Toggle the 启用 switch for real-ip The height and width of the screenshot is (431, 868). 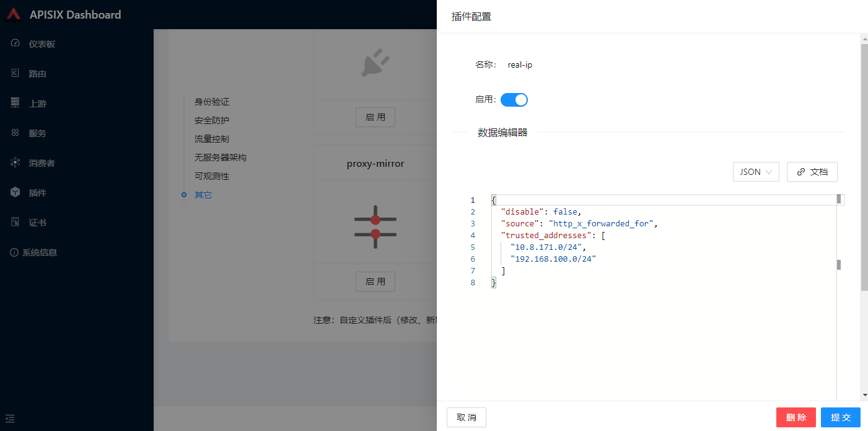[x=514, y=100]
